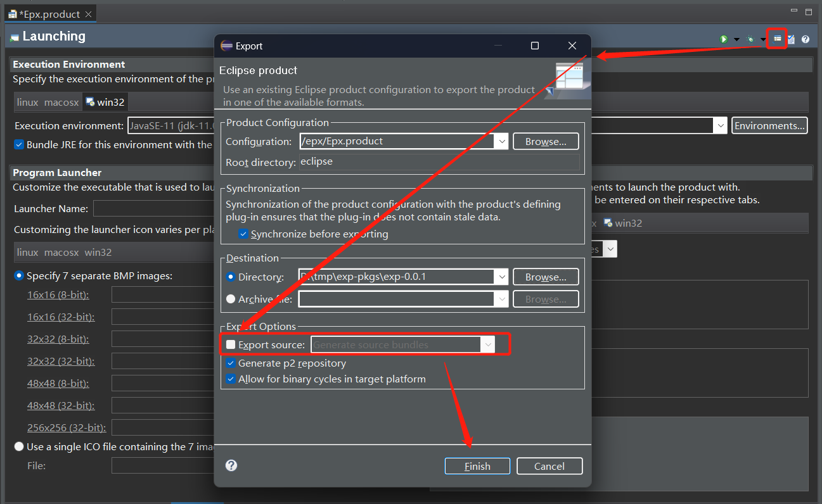This screenshot has height=504, width=822.
Task: Click Browse next to Directory
Action: pyautogui.click(x=546, y=277)
